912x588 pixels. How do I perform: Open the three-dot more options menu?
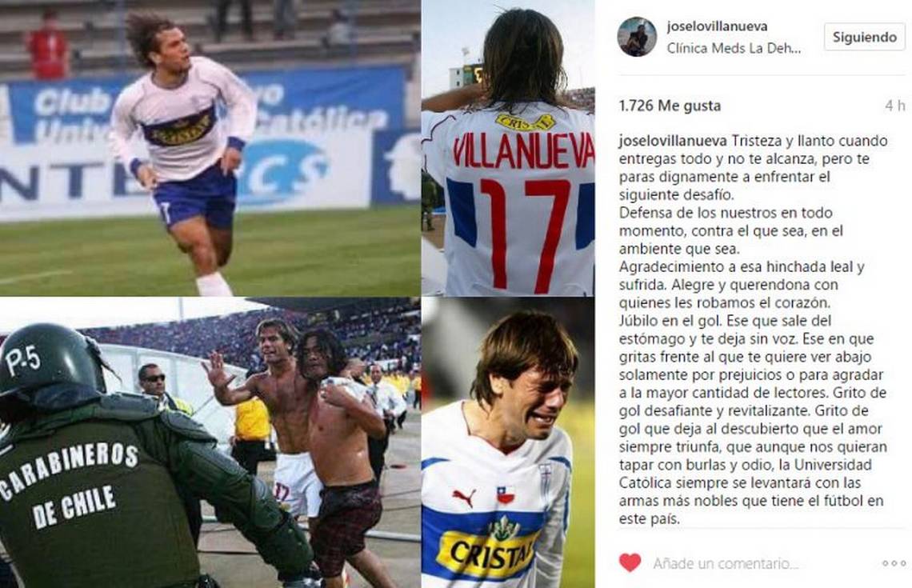tap(894, 563)
